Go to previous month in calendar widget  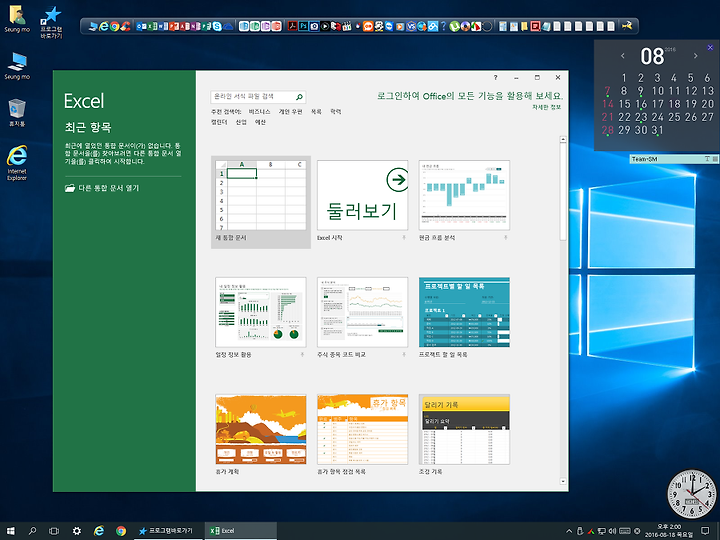click(623, 56)
